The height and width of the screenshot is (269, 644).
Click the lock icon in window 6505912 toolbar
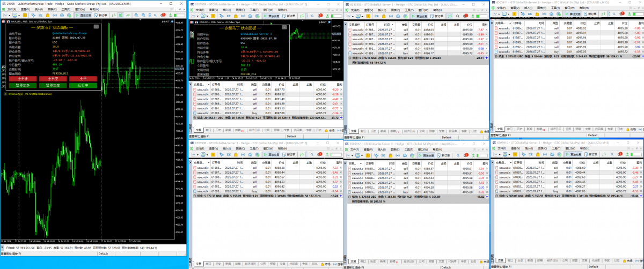pos(390,155)
